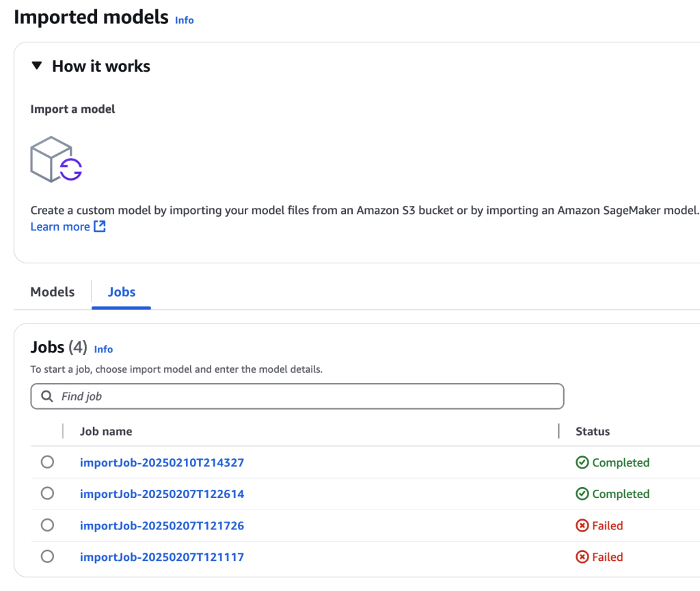Viewport: 700px width, 591px height.
Task: Collapse the How it works section
Action: tap(38, 66)
